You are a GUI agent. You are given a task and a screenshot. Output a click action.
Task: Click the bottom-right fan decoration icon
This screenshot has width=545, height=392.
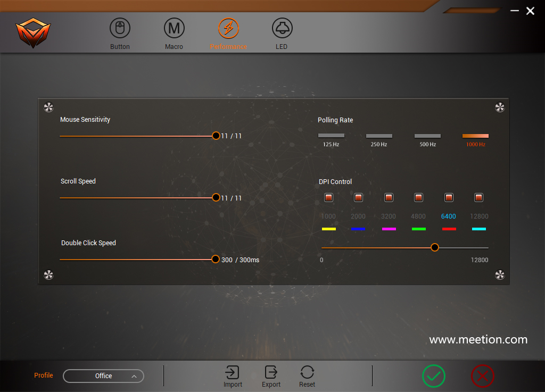click(500, 276)
